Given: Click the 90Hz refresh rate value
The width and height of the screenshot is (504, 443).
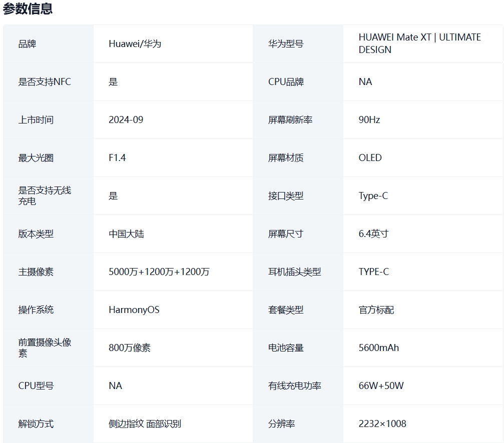Looking at the screenshot, I should point(369,119).
